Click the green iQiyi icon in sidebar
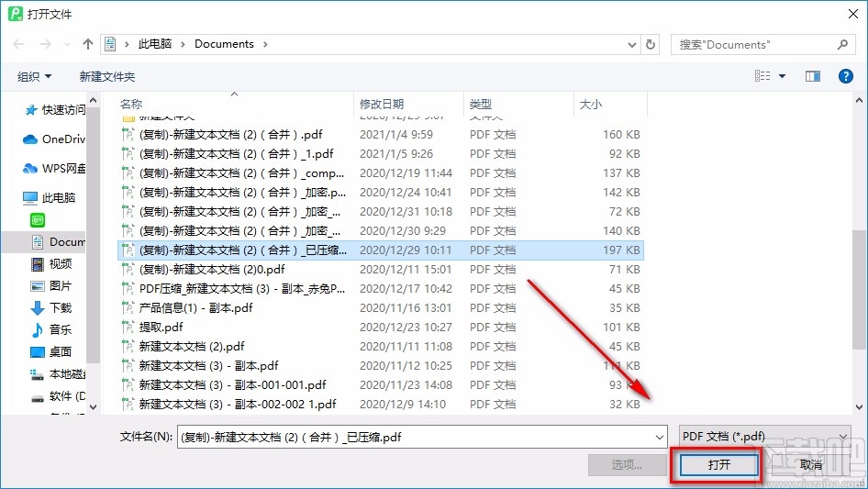The height and width of the screenshot is (489, 868). click(38, 220)
